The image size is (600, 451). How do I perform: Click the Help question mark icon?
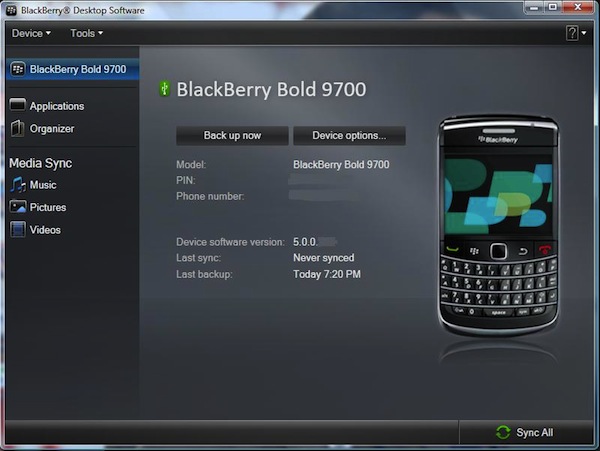pos(572,33)
